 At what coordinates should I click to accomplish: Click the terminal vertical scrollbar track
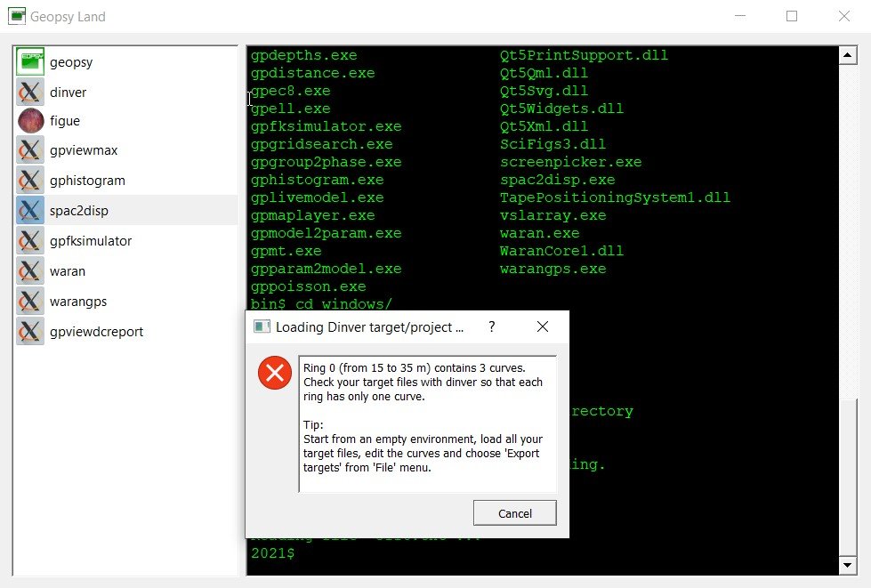847,267
